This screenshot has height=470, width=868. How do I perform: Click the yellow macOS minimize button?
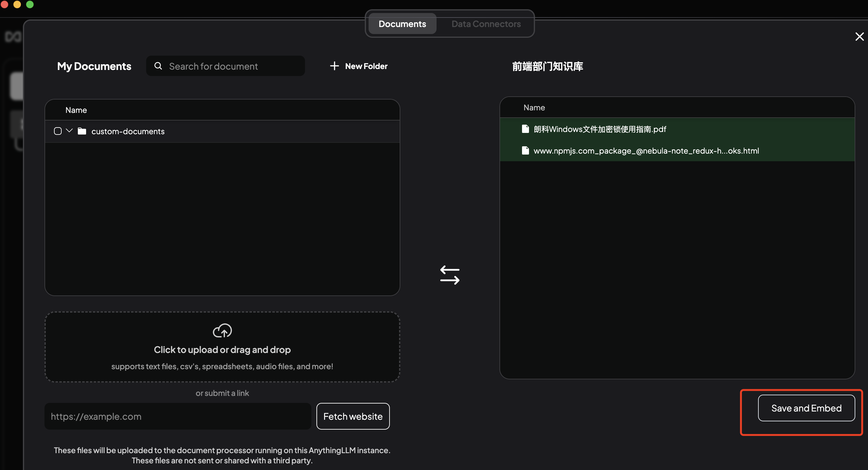pyautogui.click(x=17, y=4)
